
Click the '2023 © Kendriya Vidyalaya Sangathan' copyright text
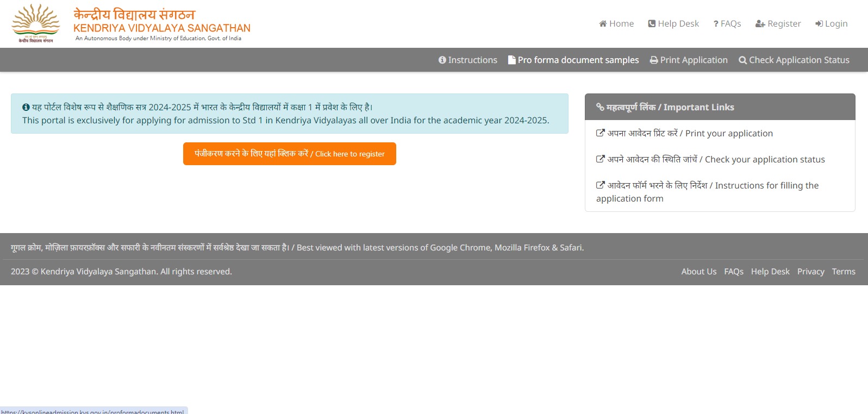[x=121, y=272]
